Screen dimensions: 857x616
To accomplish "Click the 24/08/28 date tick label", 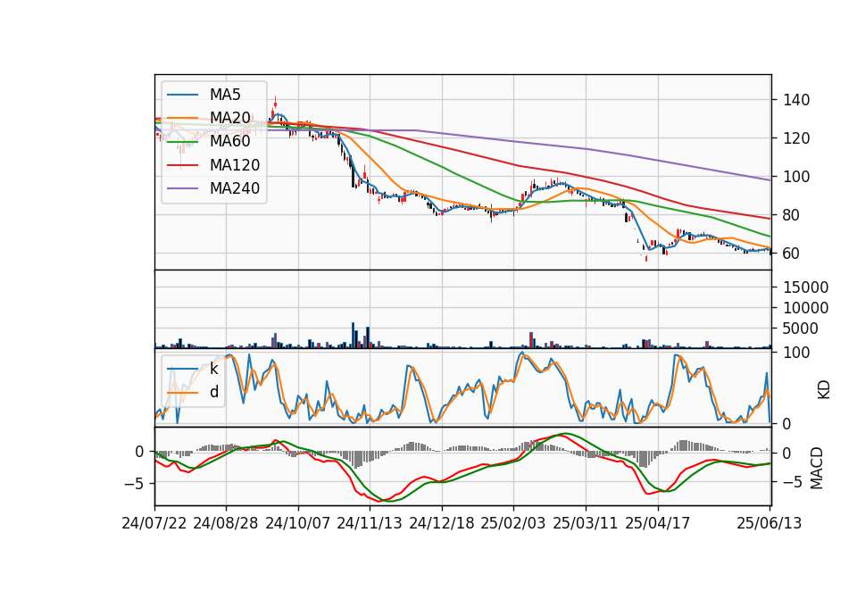I will click(x=226, y=523).
